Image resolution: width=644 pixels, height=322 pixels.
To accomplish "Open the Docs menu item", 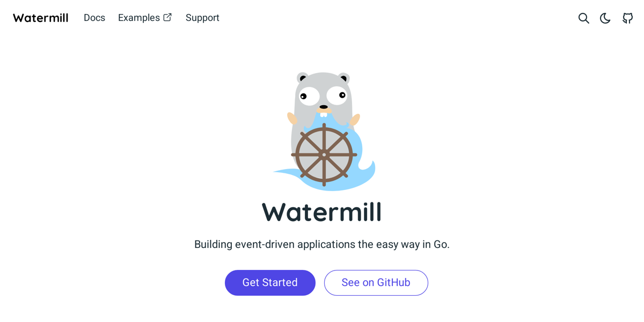I will (x=94, y=18).
